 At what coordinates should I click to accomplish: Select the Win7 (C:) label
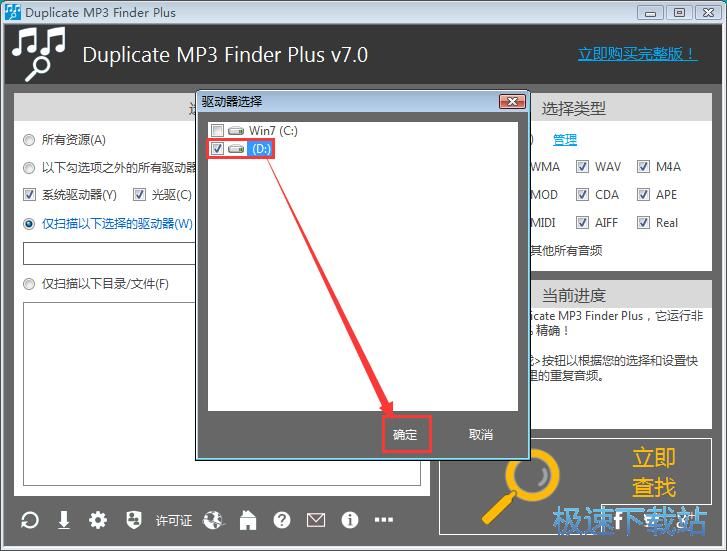pyautogui.click(x=273, y=131)
